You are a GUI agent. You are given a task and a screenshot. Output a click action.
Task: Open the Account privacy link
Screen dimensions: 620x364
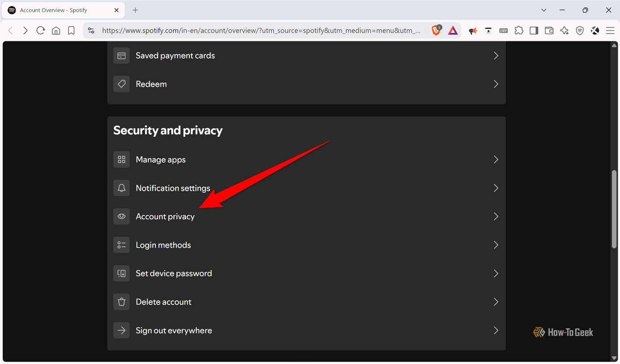tap(165, 217)
